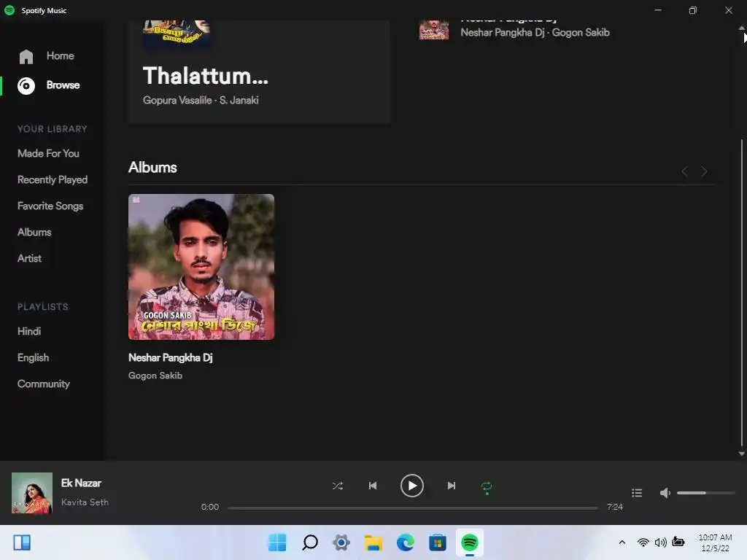
Task: Go to Home text label in sidebar
Action: click(x=60, y=55)
